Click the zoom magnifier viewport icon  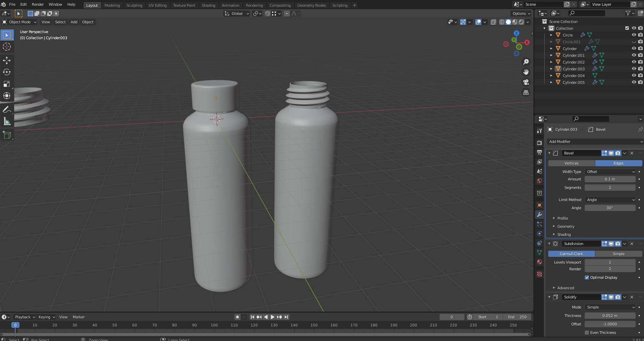pos(526,62)
